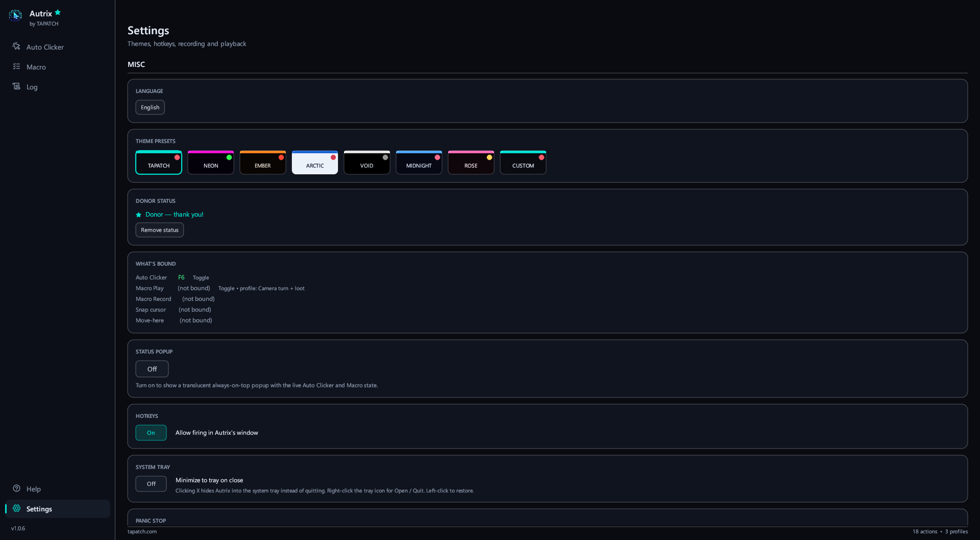
Task: Click the 'Donor — thank you!' text
Action: pos(175,215)
